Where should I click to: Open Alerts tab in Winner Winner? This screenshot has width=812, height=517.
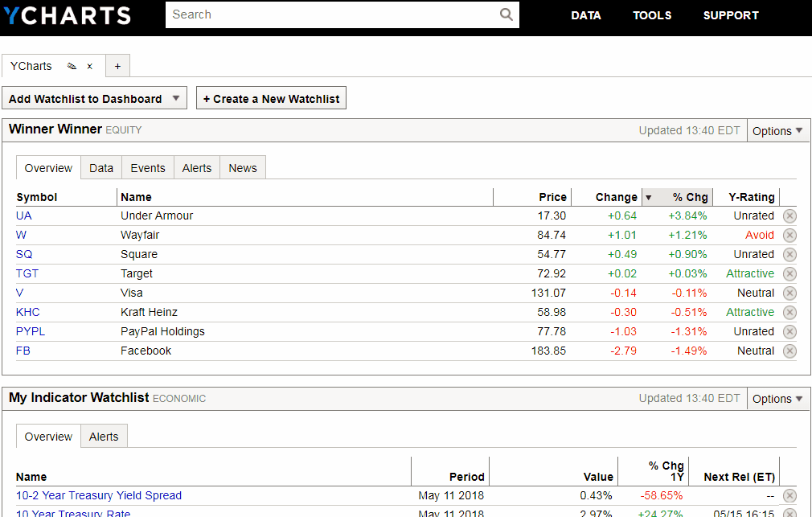[x=197, y=168]
